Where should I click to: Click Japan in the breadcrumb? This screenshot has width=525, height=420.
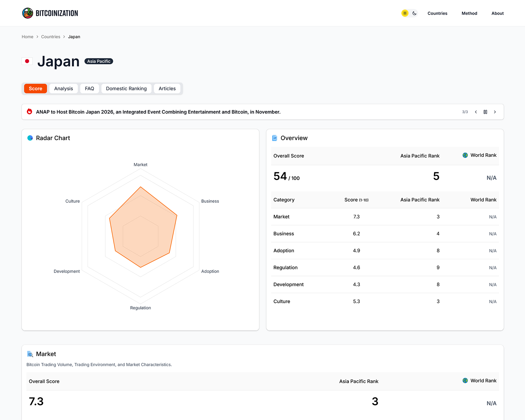pyautogui.click(x=74, y=37)
